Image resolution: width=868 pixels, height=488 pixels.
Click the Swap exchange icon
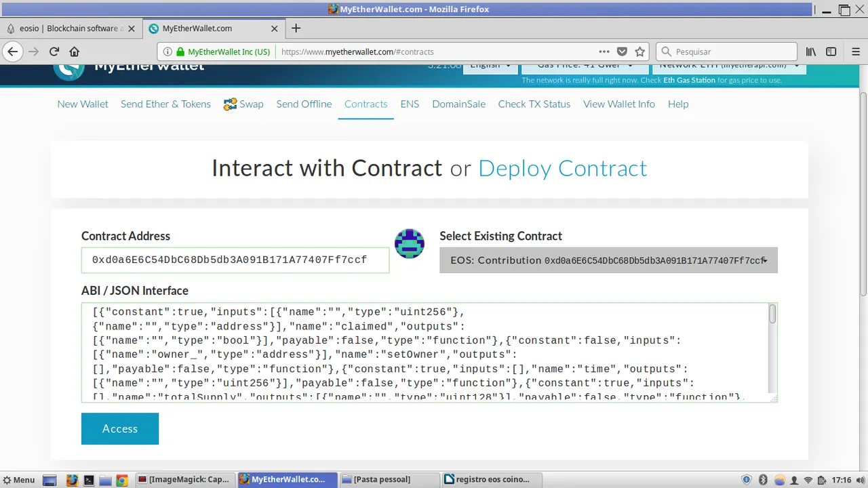[x=229, y=104]
